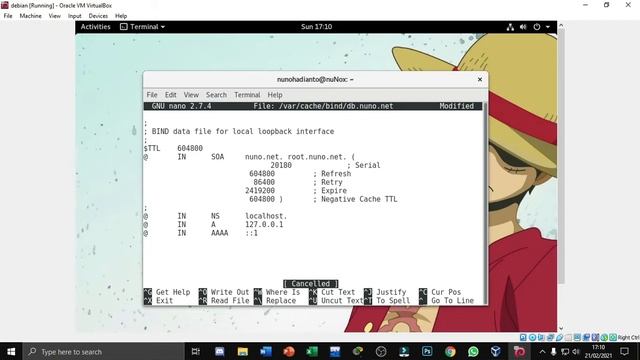Screen dimensions: 640x360
Task: Show hidden system tray icons
Action: [x=542, y=351]
